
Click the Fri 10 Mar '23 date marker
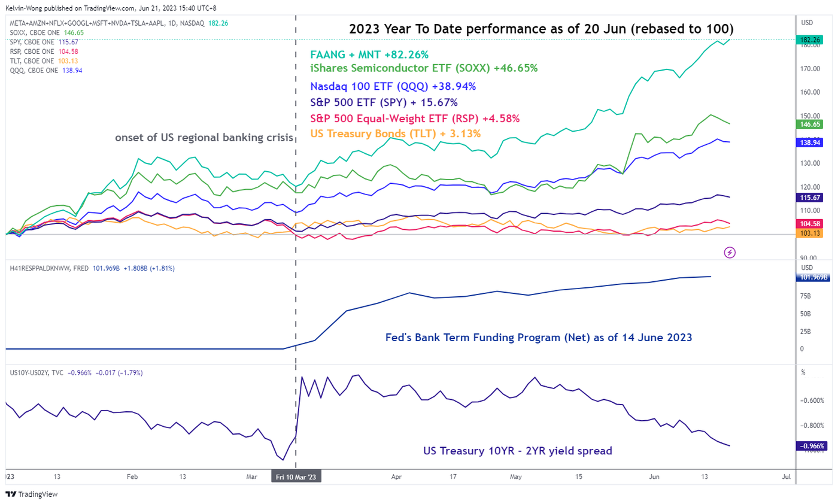296,477
